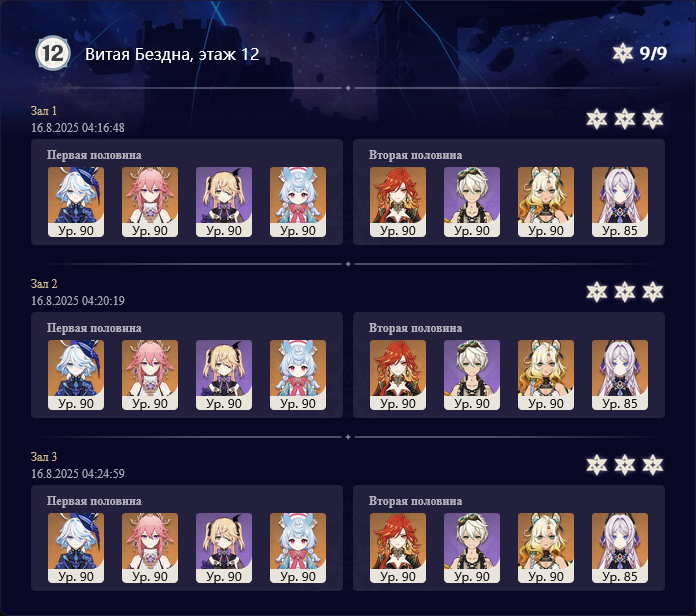Click Вторая половина label in Зал 2
Screen dimensions: 696x616
coord(415,328)
